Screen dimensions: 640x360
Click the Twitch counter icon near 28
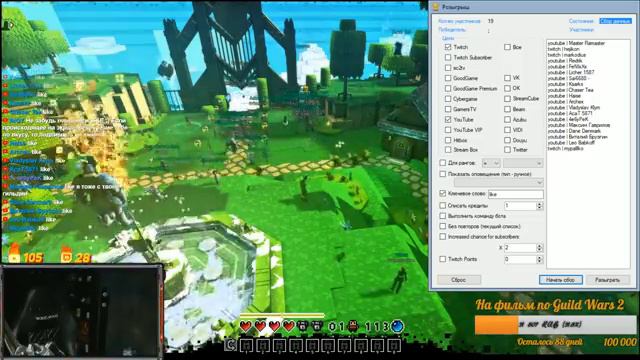click(66, 255)
